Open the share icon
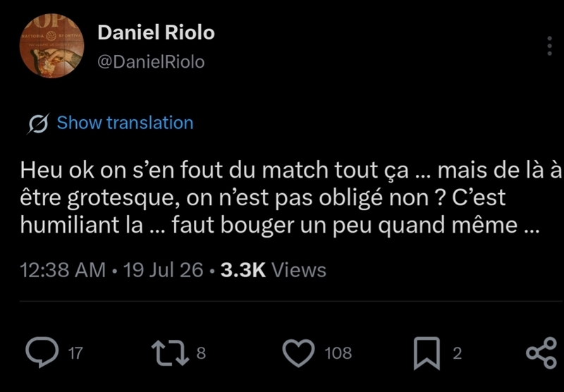This screenshot has width=564, height=392. [x=541, y=353]
